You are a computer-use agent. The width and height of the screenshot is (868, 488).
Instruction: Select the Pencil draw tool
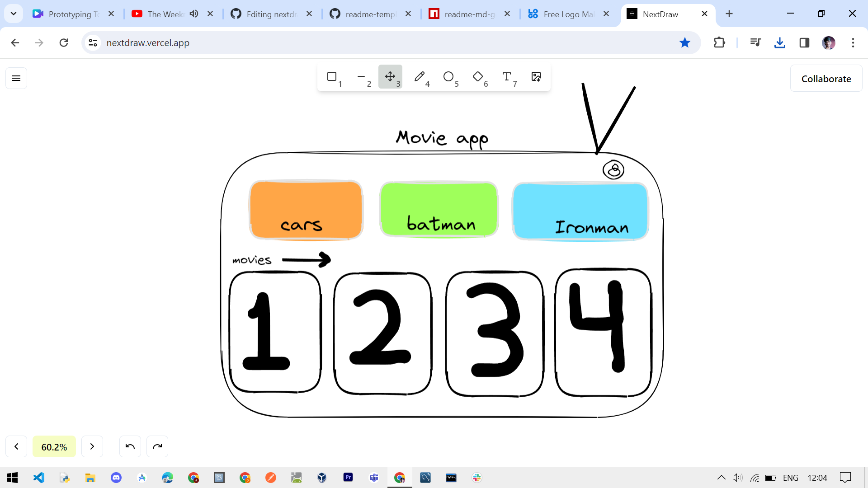(420, 77)
